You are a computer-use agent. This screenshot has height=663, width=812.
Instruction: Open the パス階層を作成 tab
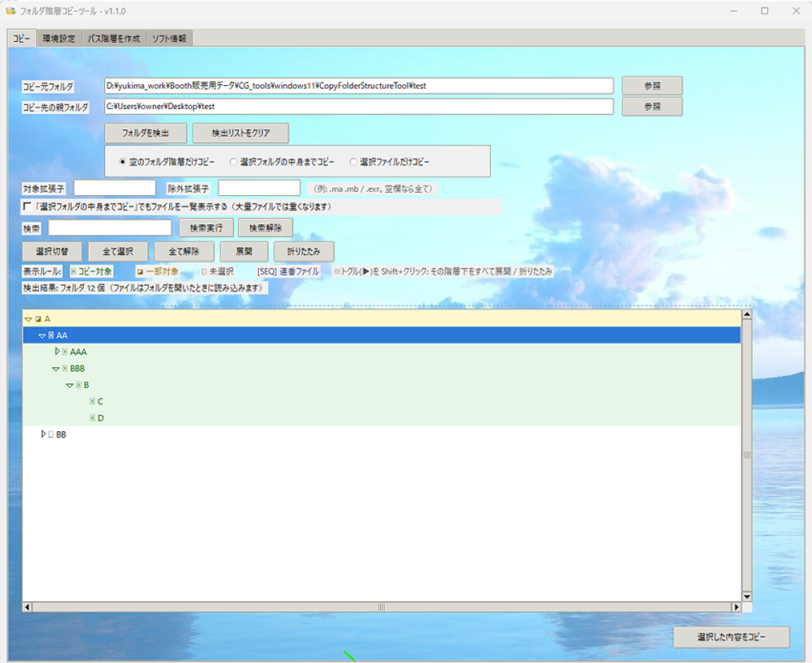click(114, 38)
